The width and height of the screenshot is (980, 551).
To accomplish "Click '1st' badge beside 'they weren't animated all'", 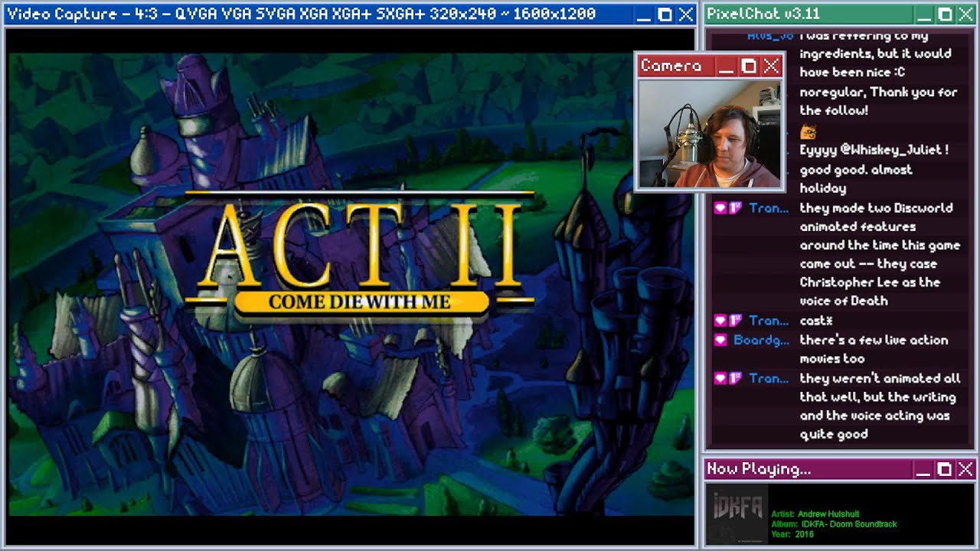I will [735, 378].
